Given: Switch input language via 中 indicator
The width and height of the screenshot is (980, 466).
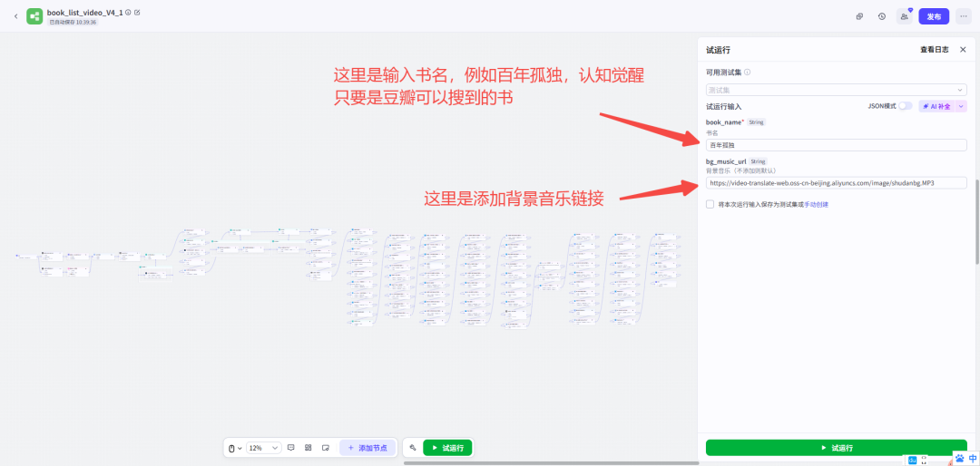Looking at the screenshot, I should point(973,459).
